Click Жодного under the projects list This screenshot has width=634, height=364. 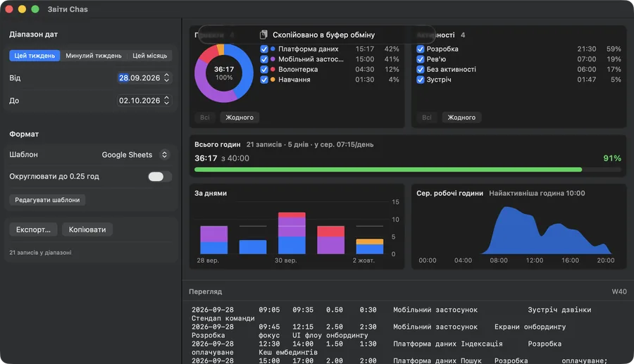pos(240,118)
